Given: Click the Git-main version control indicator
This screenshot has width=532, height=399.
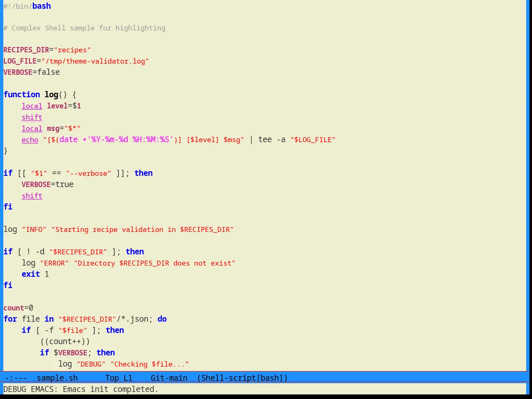Looking at the screenshot, I should [x=169, y=378].
